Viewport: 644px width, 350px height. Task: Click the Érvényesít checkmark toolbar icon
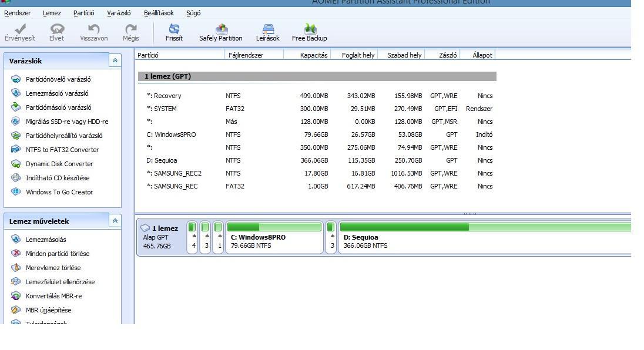pyautogui.click(x=20, y=29)
